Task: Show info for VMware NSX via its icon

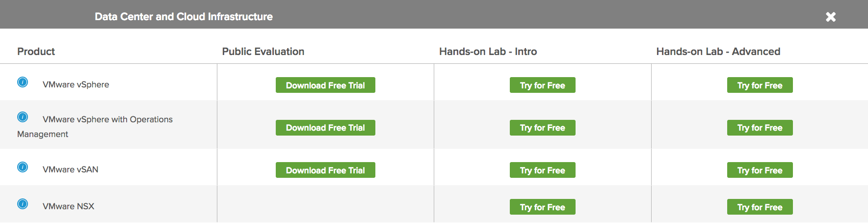Action: tap(23, 204)
